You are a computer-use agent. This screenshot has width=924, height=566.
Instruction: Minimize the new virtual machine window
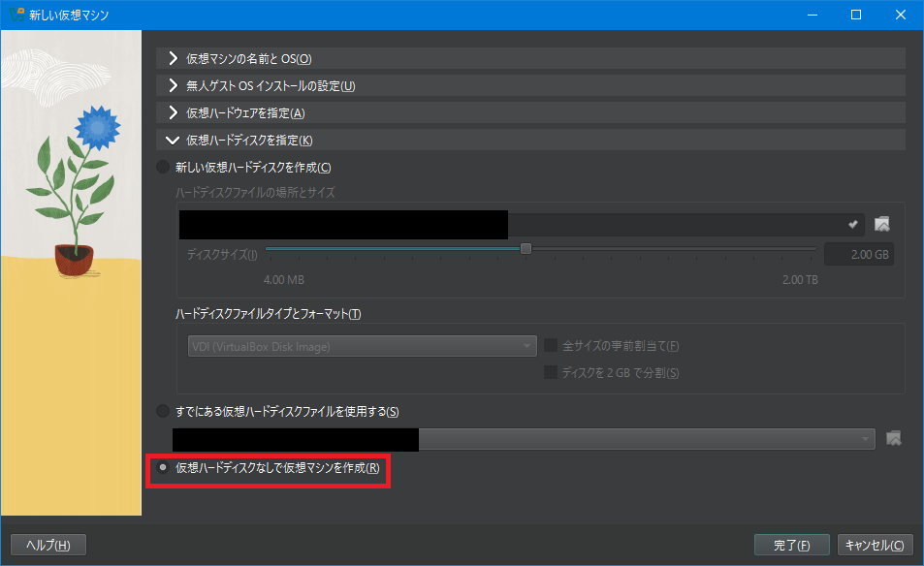(812, 15)
